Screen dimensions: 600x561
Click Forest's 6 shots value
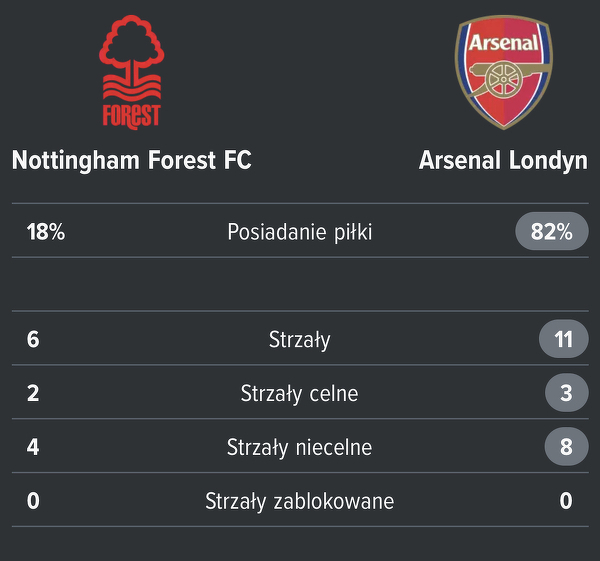(x=33, y=340)
